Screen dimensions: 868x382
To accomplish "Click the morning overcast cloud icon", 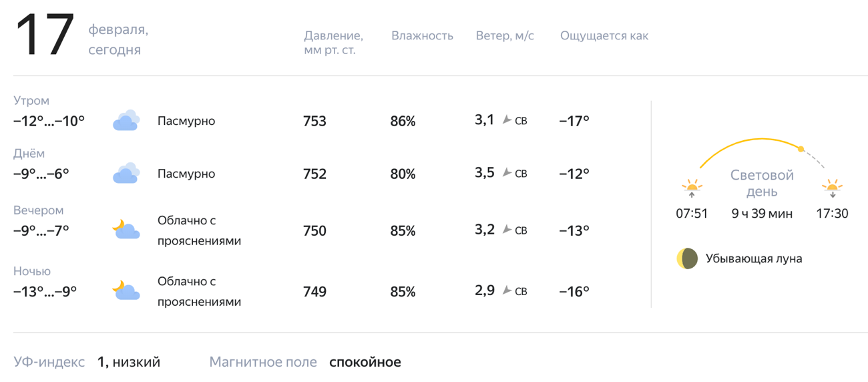I will pos(126,121).
